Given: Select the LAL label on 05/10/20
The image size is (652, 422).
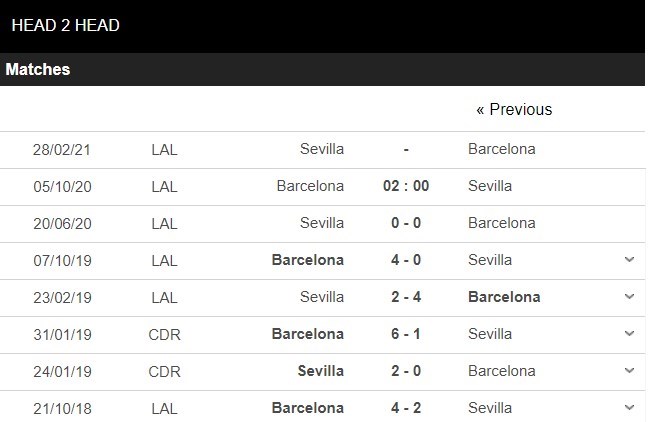Looking at the screenshot, I should [x=164, y=187].
